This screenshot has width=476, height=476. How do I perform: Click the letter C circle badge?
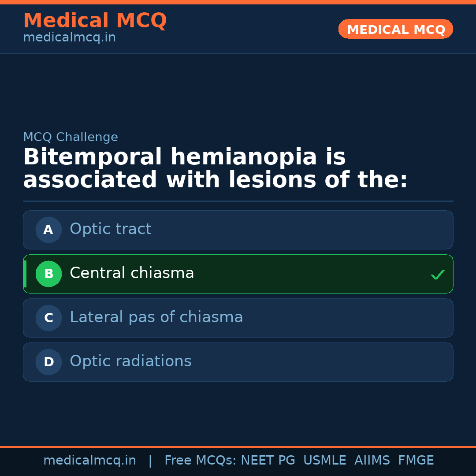click(x=48, y=318)
